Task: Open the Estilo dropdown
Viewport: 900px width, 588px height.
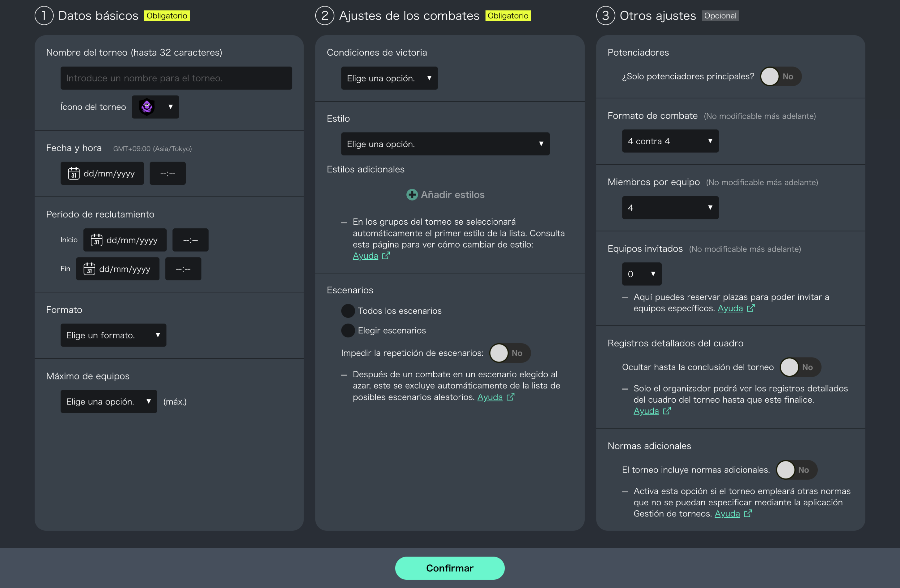Action: pyautogui.click(x=445, y=144)
